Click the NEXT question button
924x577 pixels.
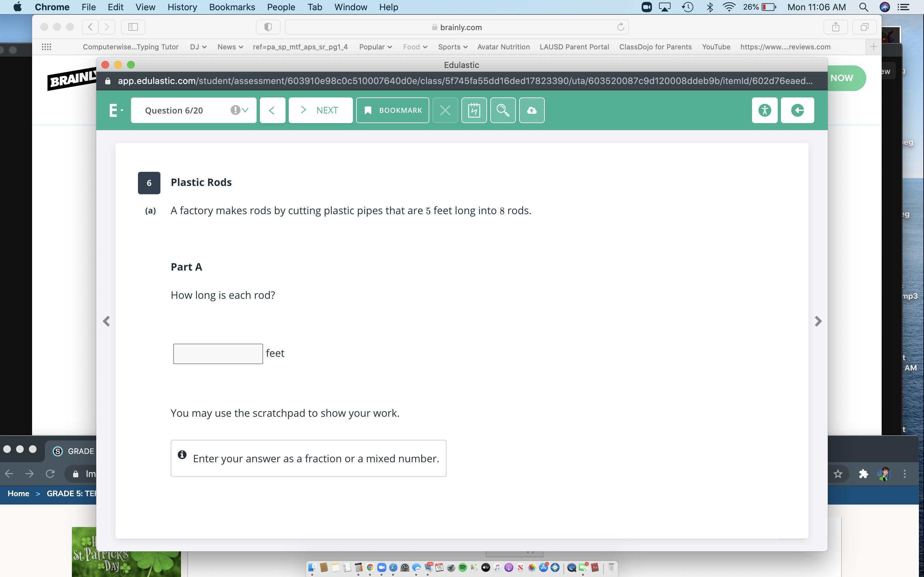click(320, 110)
